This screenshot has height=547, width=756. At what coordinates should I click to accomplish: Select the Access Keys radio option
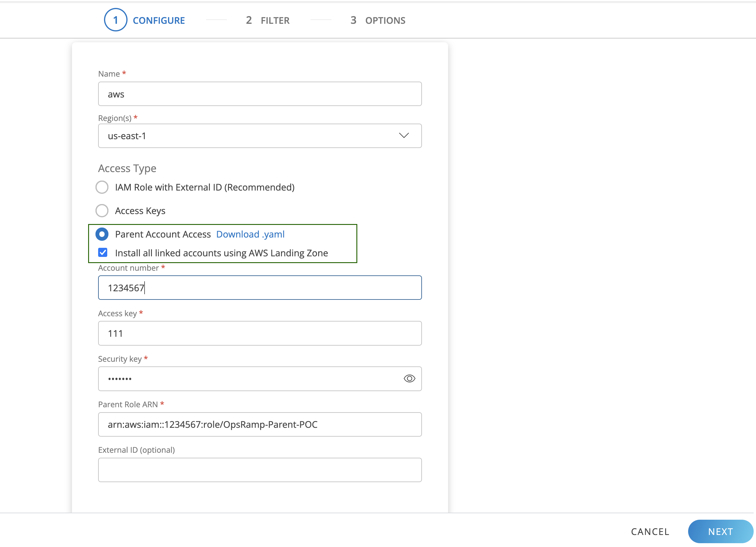click(x=102, y=211)
